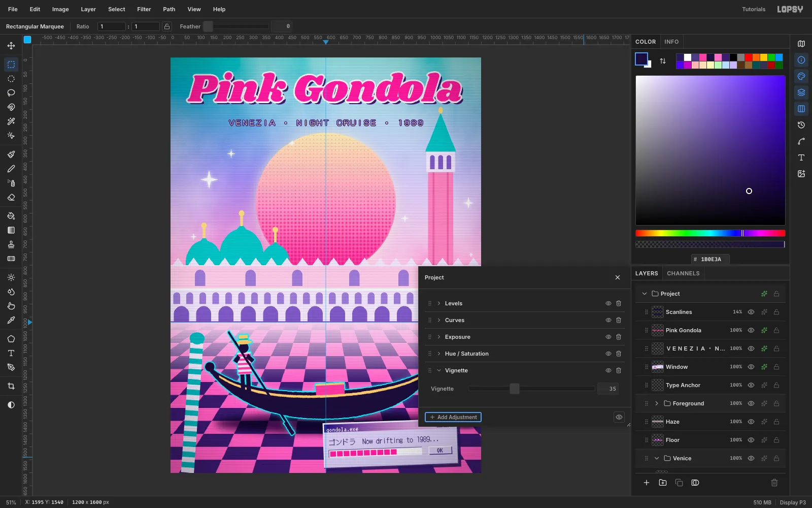Hide the Curves adjustment

click(x=608, y=320)
